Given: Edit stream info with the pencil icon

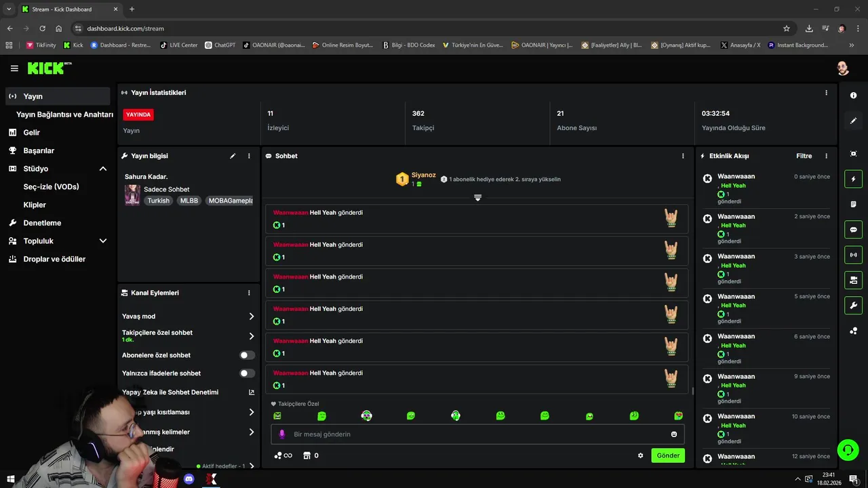Looking at the screenshot, I should (x=233, y=156).
